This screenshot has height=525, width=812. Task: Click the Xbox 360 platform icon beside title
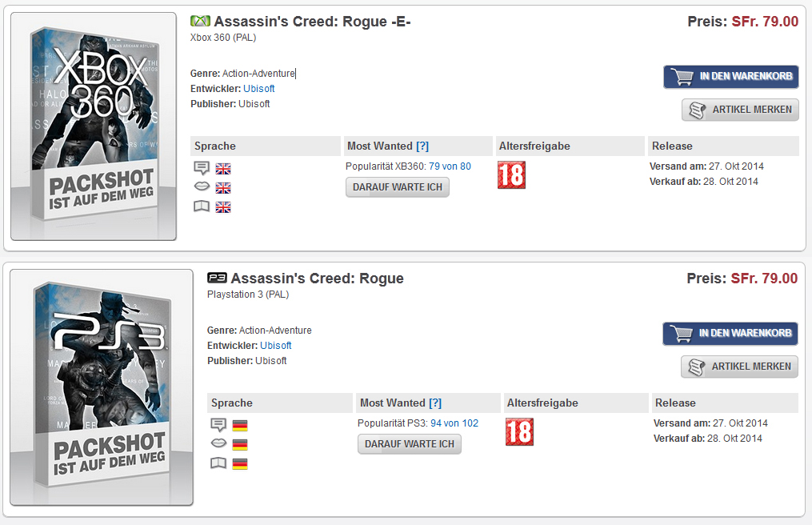pyautogui.click(x=200, y=21)
